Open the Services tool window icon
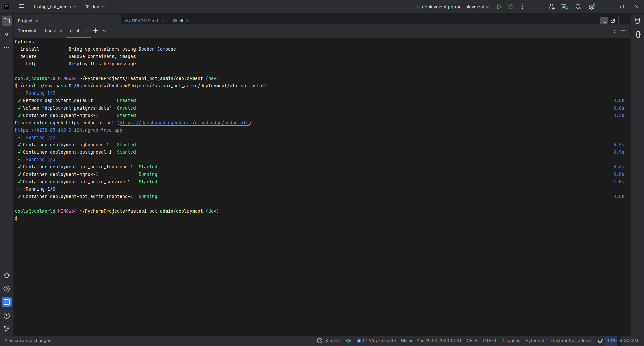 click(x=7, y=289)
